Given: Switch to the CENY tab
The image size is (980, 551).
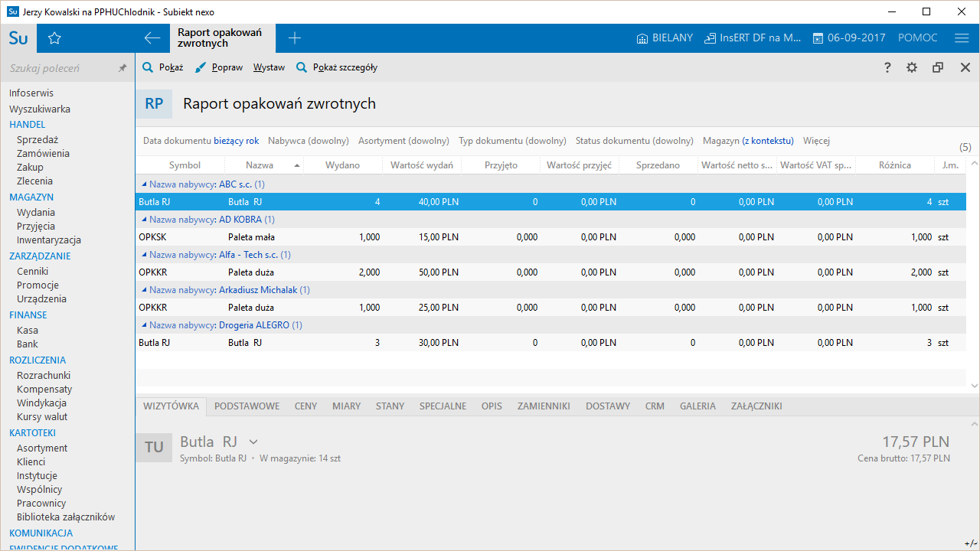Looking at the screenshot, I should [x=305, y=406].
